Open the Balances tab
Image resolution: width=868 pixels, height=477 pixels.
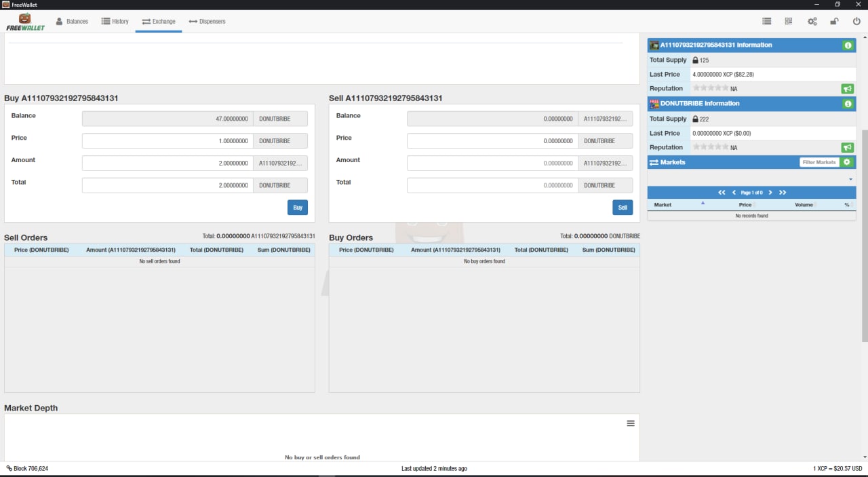(x=72, y=21)
